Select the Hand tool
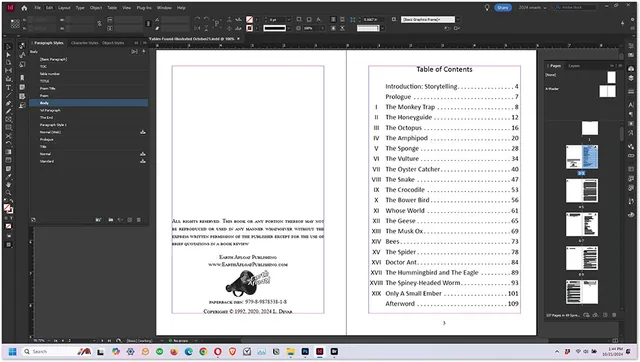The image size is (640, 362). coord(8,185)
